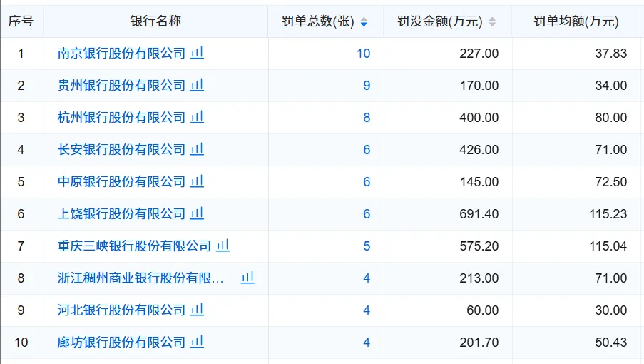This screenshot has width=644, height=364.
Task: Click ticket count 6 for 中原银行
Action: [x=367, y=181]
